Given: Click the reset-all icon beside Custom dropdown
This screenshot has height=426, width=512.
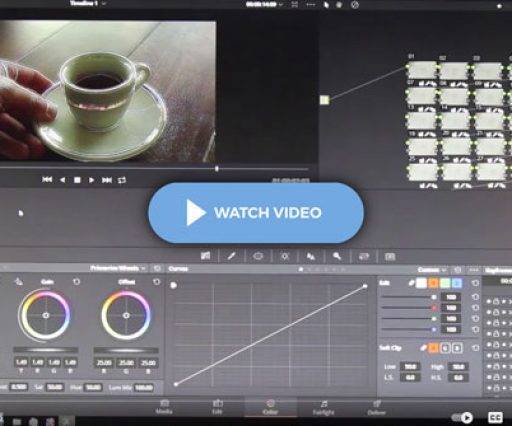Looking at the screenshot, I should pyautogui.click(x=458, y=269).
